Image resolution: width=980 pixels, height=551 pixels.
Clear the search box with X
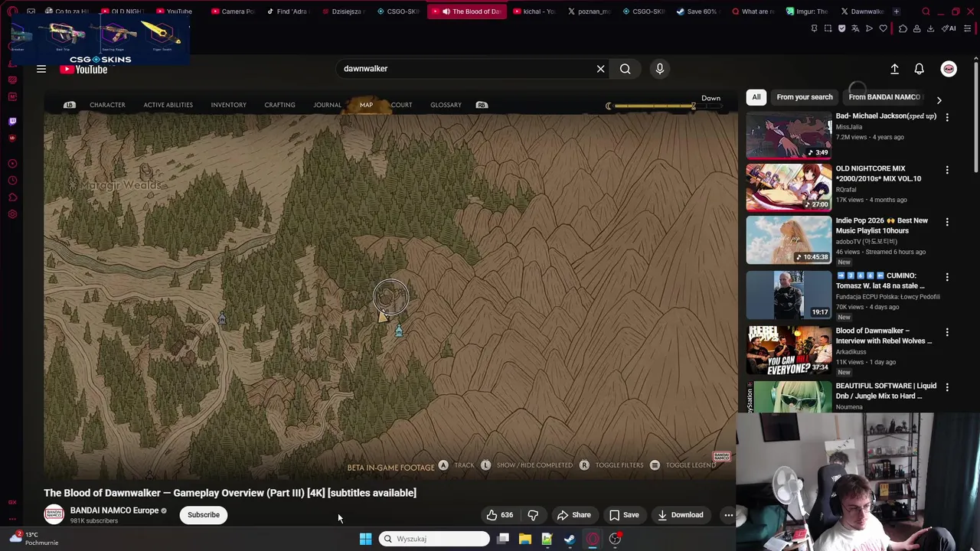click(601, 69)
